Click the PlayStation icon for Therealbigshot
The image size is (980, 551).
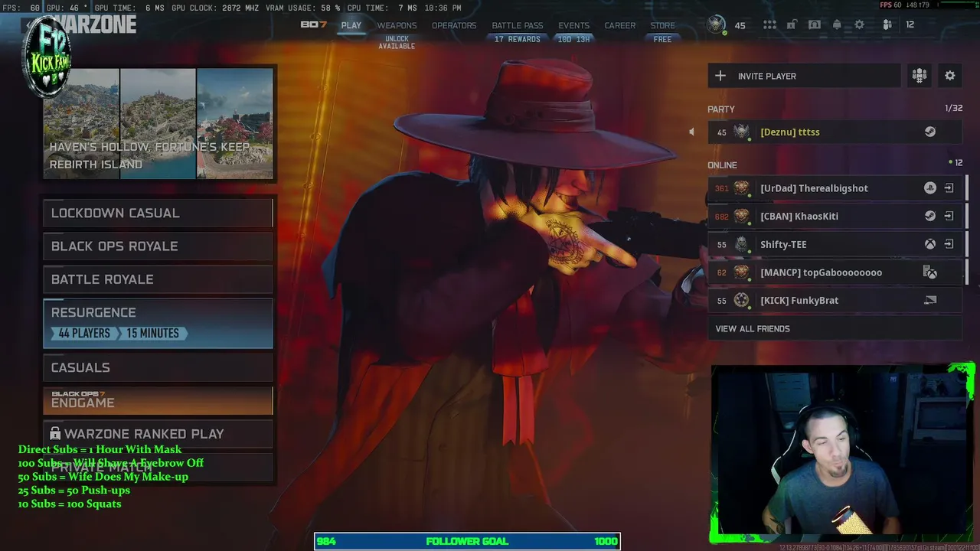tap(930, 188)
